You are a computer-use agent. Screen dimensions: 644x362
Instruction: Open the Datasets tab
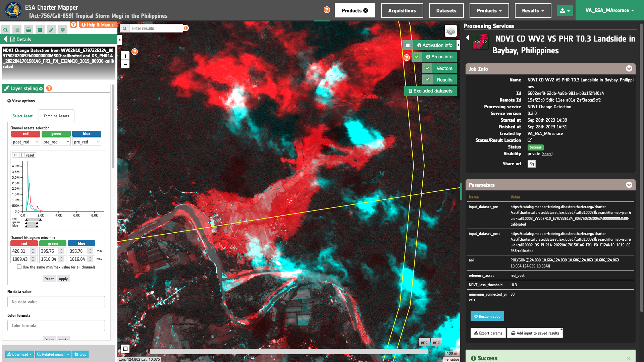point(446,10)
